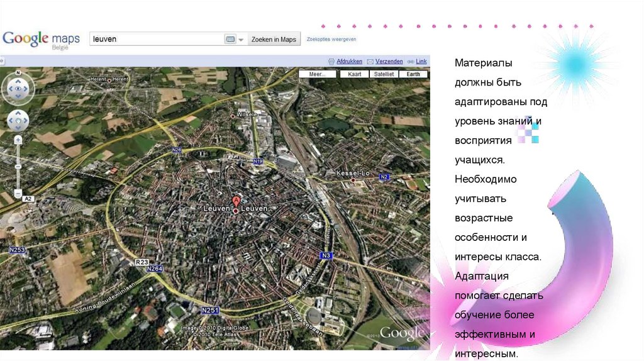Zoom out with the minus button
The height and width of the screenshot is (361, 644).
[x=18, y=193]
